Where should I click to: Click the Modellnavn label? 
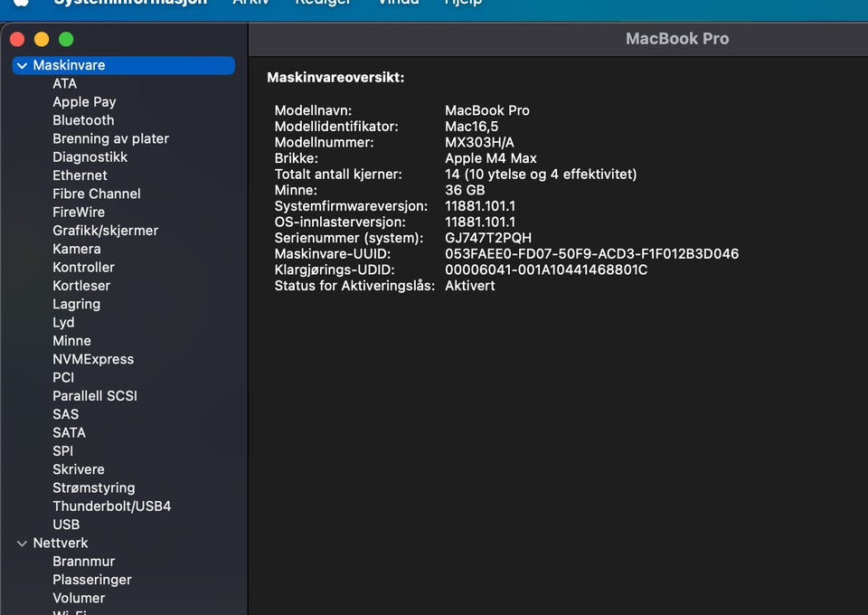coord(313,110)
